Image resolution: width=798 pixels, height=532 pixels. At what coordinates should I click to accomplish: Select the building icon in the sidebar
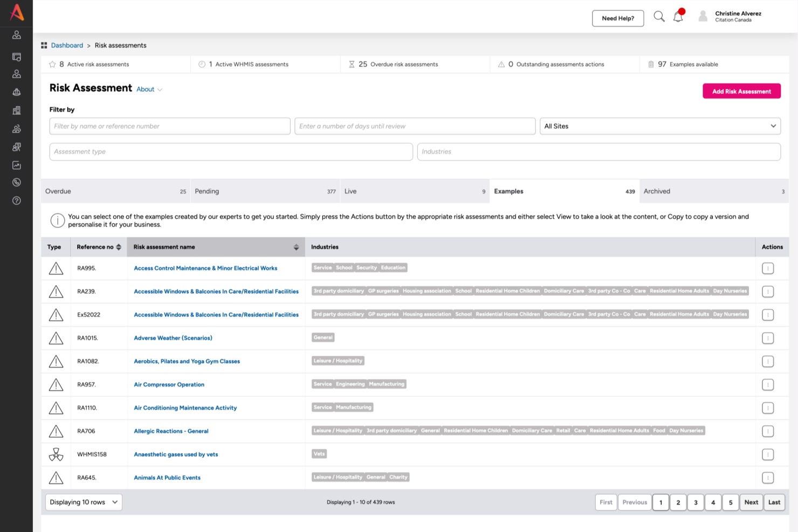tap(16, 110)
